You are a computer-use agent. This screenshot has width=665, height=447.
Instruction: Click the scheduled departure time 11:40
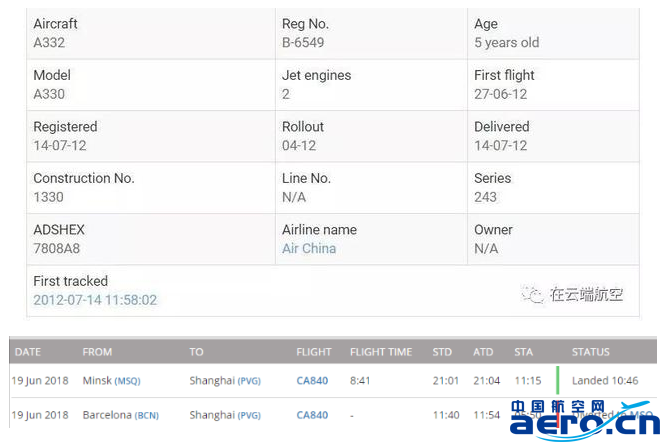446,415
